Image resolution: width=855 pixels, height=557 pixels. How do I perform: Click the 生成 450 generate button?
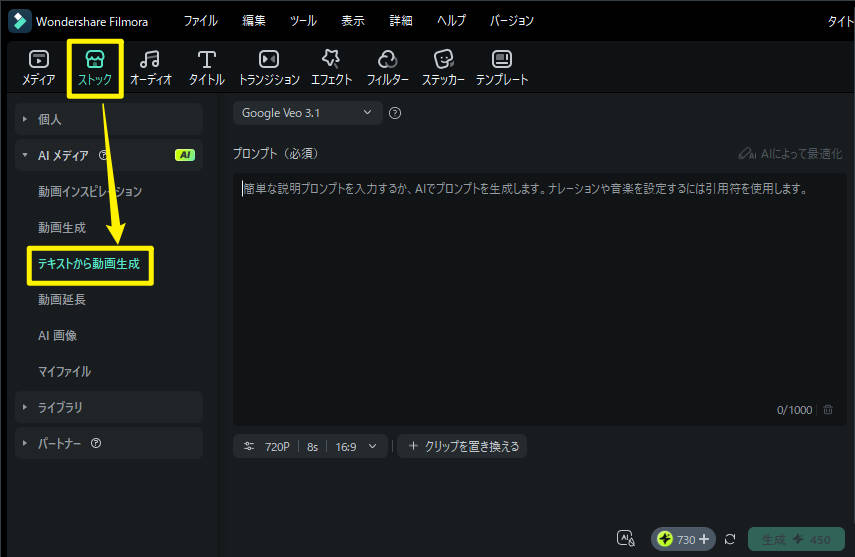pyautogui.click(x=796, y=540)
